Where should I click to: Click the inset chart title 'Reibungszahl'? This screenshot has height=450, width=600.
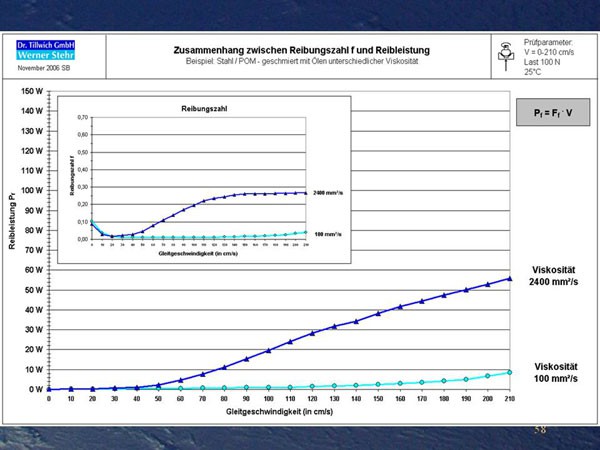204,109
